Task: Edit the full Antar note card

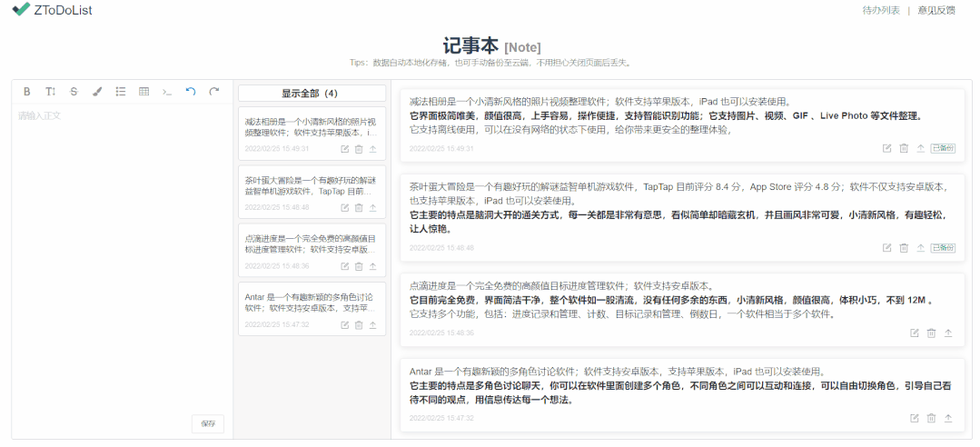Action: (x=915, y=418)
